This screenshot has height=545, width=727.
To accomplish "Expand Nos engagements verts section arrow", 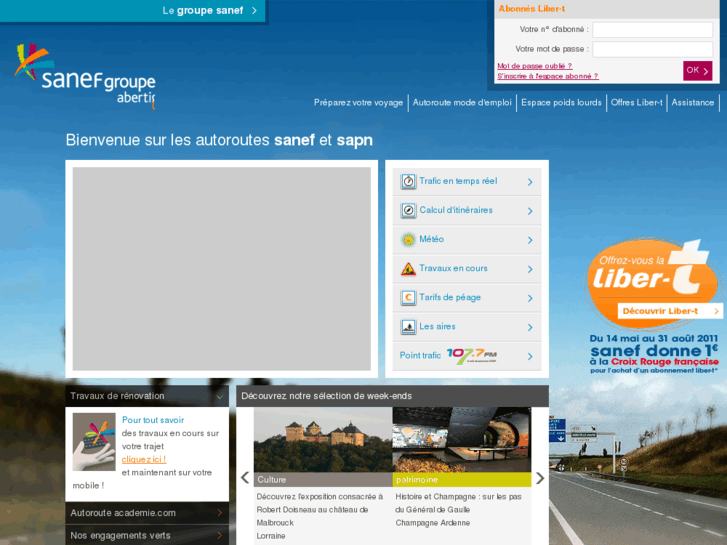I will (220, 535).
